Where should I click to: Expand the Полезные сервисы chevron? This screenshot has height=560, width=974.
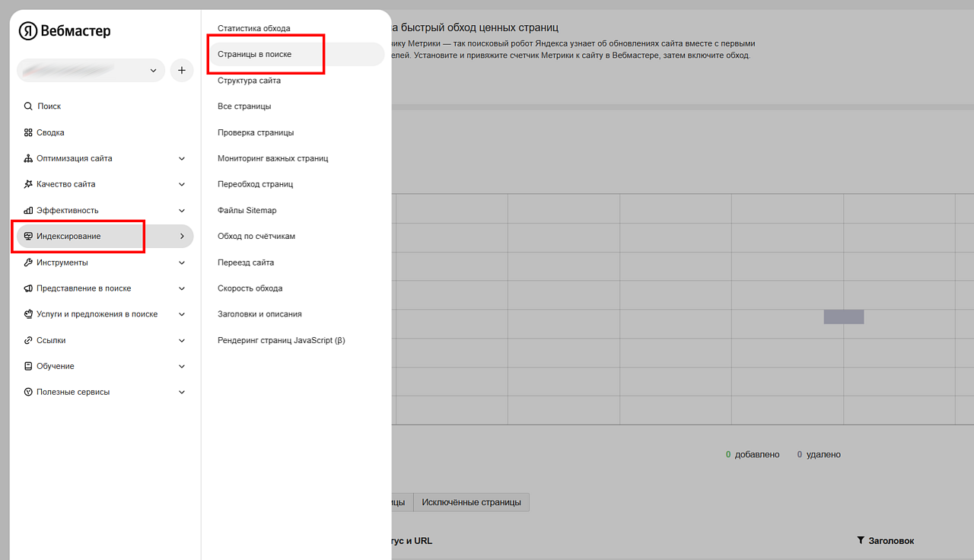coord(182,392)
